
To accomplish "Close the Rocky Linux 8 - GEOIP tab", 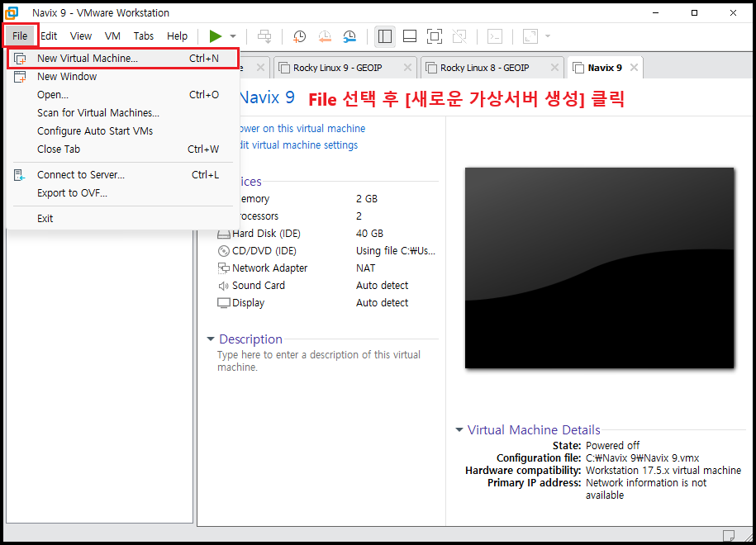I will click(x=554, y=68).
